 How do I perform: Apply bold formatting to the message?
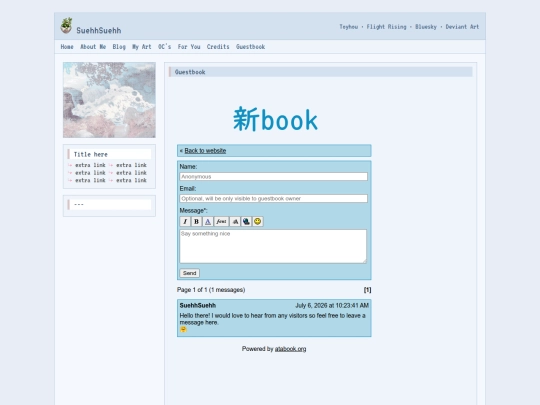(x=196, y=221)
